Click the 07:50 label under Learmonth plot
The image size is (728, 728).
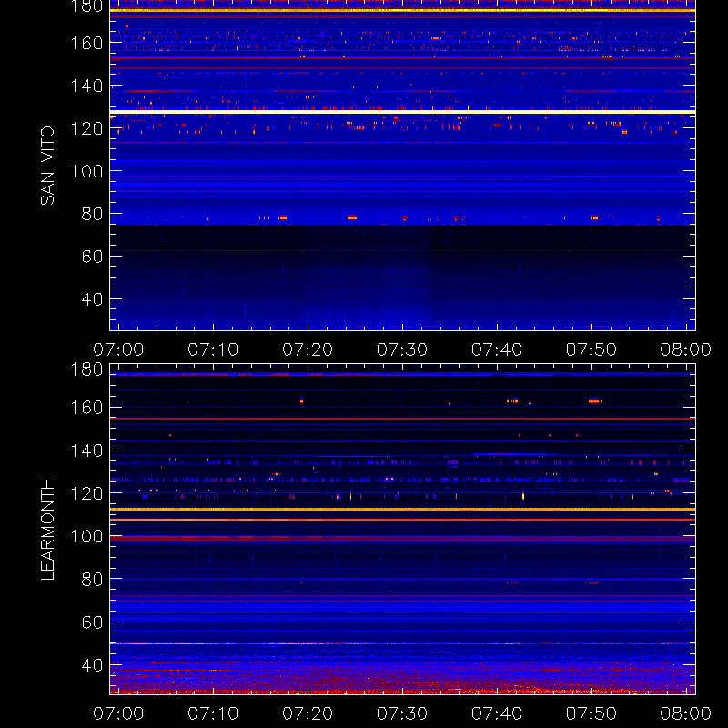pos(591,713)
